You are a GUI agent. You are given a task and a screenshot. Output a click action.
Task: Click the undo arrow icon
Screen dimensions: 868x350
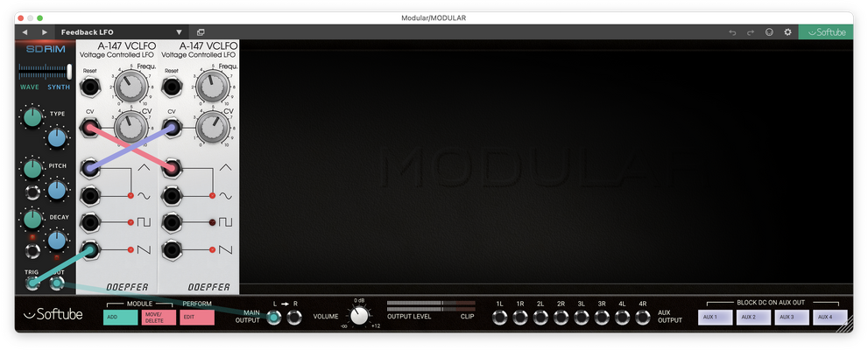click(x=732, y=32)
